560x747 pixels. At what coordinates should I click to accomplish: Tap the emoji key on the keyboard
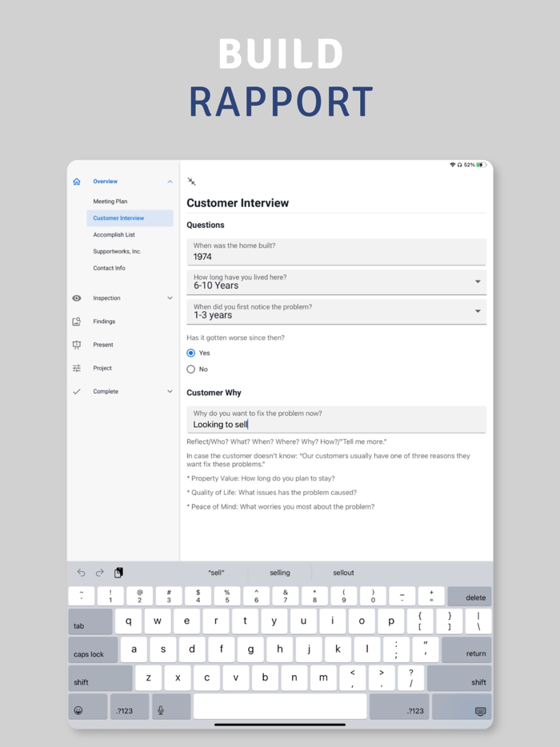tap(88, 706)
